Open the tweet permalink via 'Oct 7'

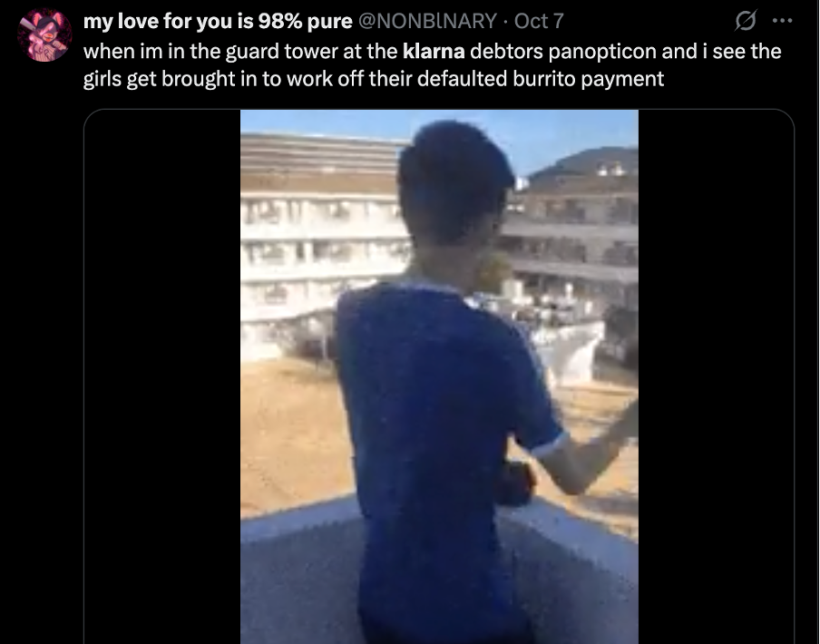[x=539, y=21]
